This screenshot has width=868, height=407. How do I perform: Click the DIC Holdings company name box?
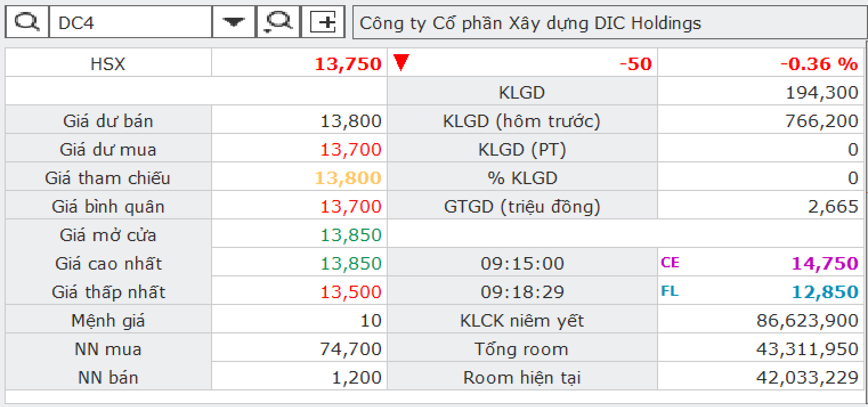tap(609, 23)
